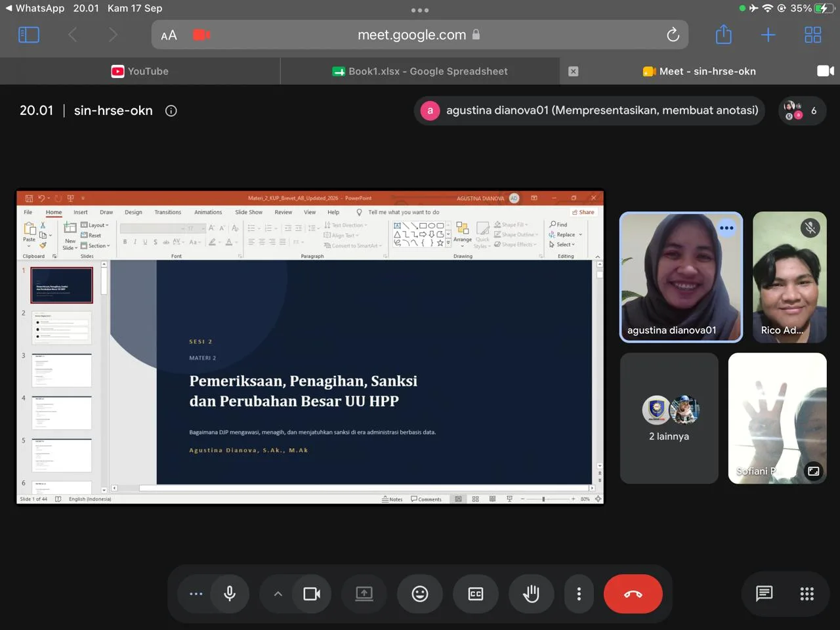Click Share button in PowerPoint ribbon
Image resolution: width=840 pixels, height=630 pixels.
[x=583, y=213]
